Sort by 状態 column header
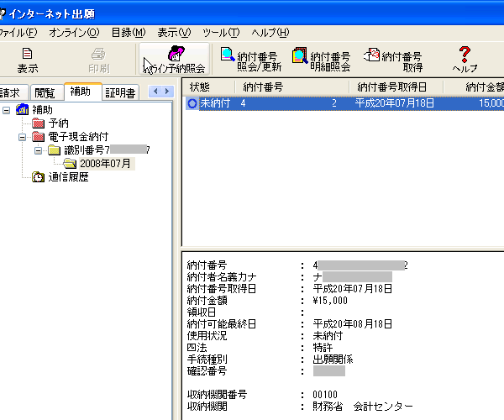 click(x=200, y=87)
